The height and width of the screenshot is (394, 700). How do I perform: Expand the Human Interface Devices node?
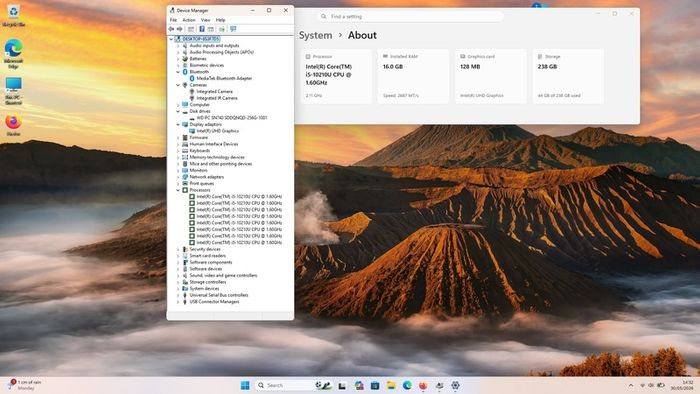pos(178,144)
